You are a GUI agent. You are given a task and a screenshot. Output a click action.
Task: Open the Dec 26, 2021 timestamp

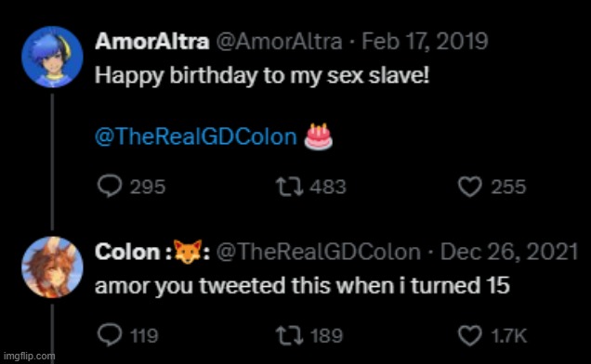point(509,252)
